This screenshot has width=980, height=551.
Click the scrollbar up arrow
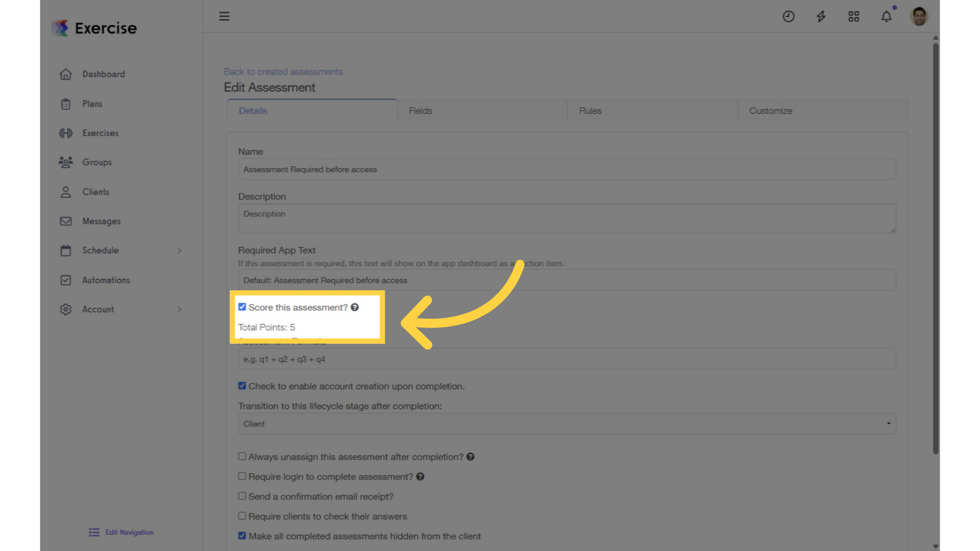936,38
